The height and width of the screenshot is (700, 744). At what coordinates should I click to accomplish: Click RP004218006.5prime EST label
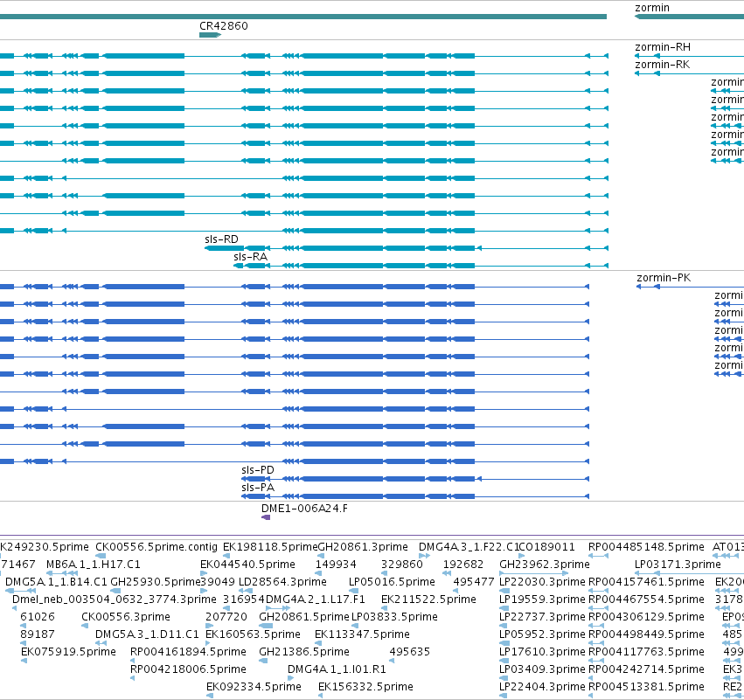pos(188,669)
